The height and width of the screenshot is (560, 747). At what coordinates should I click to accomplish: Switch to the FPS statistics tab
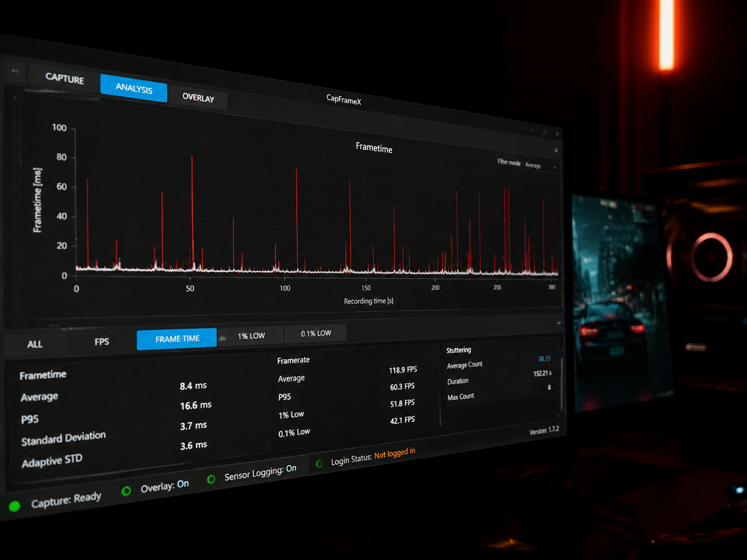102,341
